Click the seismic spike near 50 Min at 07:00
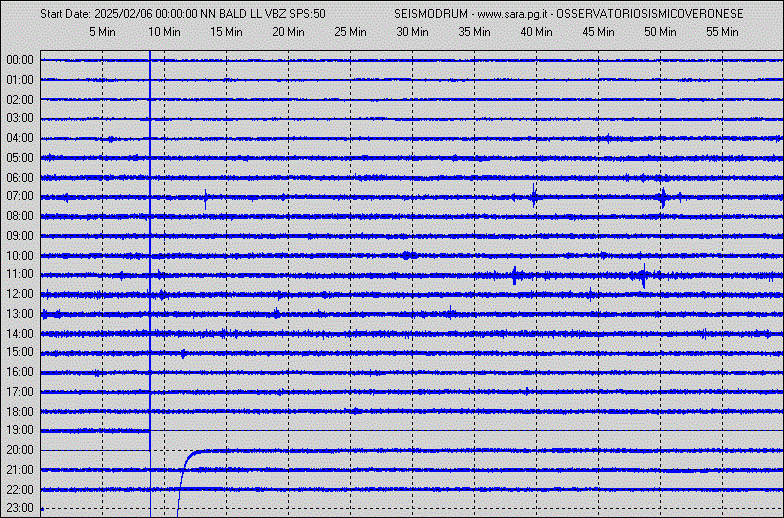Image resolution: width=784 pixels, height=518 pixels. tap(664, 198)
